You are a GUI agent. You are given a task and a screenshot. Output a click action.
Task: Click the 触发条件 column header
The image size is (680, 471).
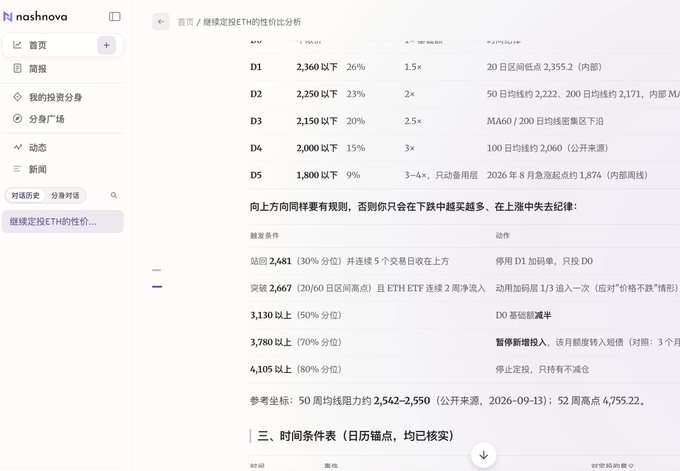click(264, 236)
